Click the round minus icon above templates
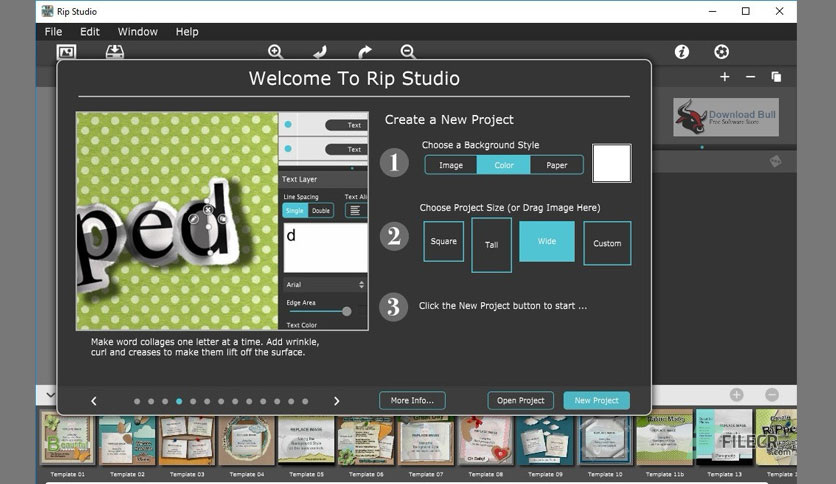The width and height of the screenshot is (836, 484). [772, 394]
